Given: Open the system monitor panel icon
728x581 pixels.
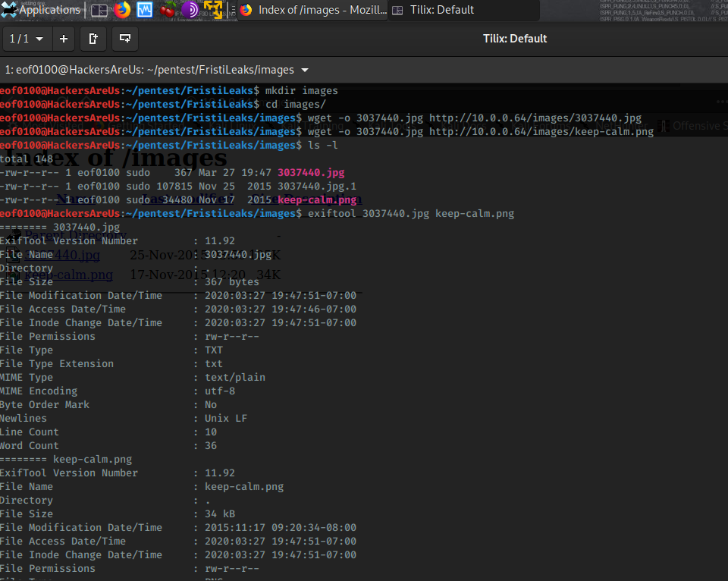Looking at the screenshot, I should pyautogui.click(x=145, y=10).
